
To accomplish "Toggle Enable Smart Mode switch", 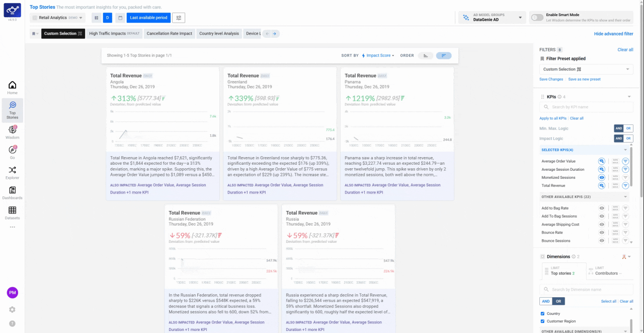I will 537,18.
